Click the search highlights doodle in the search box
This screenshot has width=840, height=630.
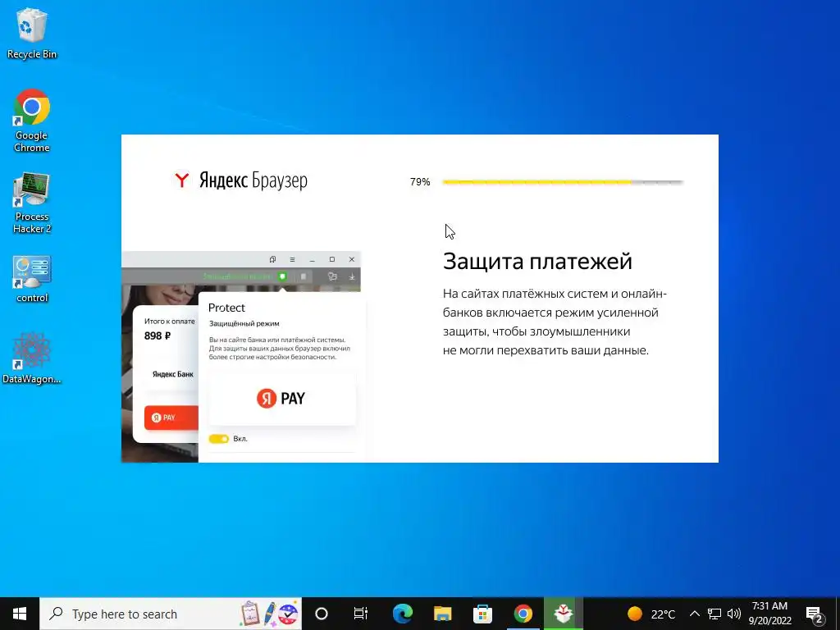[269, 614]
